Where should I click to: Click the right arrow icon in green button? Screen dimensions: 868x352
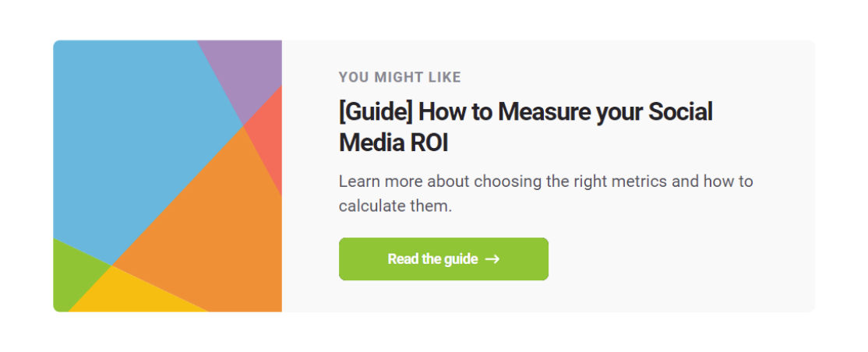492,259
